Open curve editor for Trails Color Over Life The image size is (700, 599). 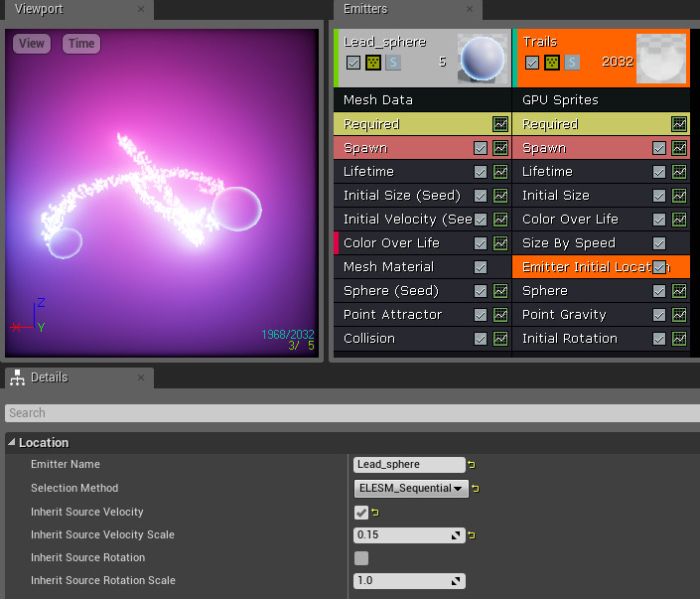pos(679,220)
